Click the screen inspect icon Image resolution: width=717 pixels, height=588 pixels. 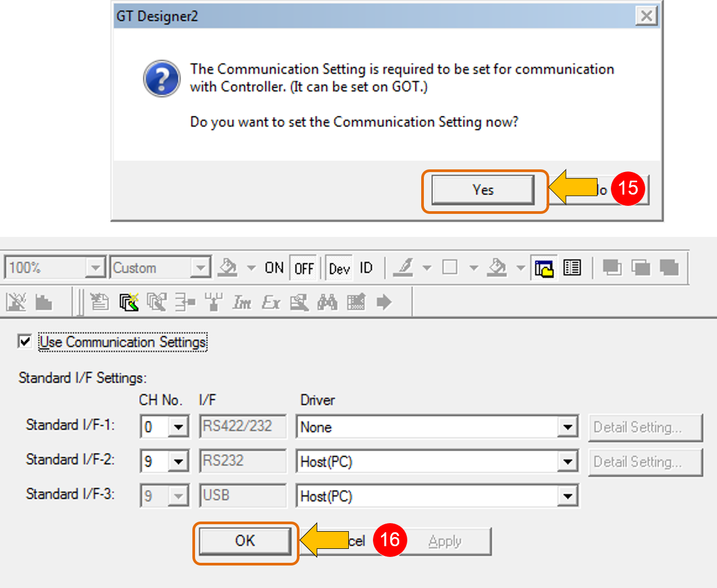tap(299, 302)
